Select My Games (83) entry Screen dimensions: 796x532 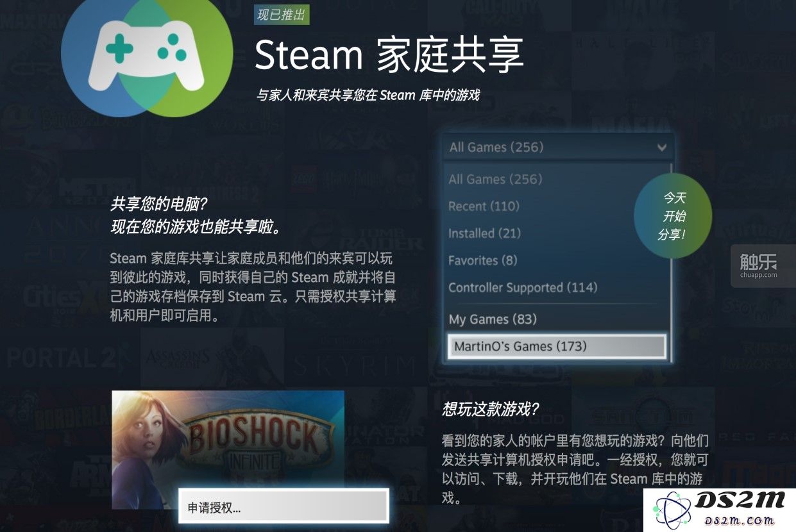[493, 319]
